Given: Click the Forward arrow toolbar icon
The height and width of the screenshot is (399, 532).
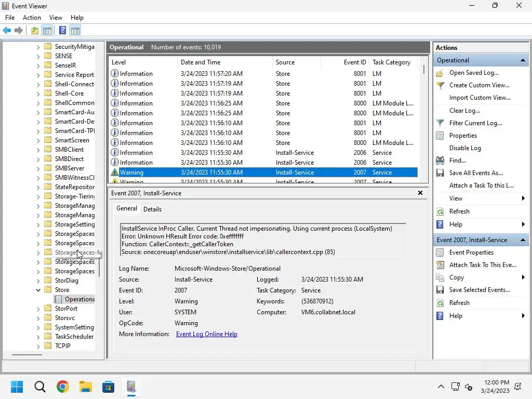Looking at the screenshot, I should [x=19, y=31].
